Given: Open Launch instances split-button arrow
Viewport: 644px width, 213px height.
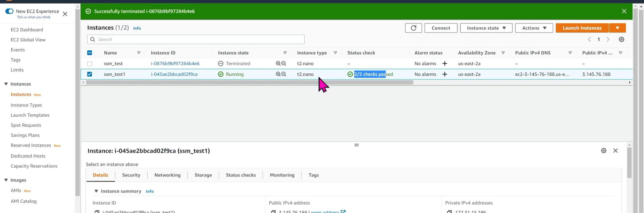Looking at the screenshot, I should (x=617, y=28).
